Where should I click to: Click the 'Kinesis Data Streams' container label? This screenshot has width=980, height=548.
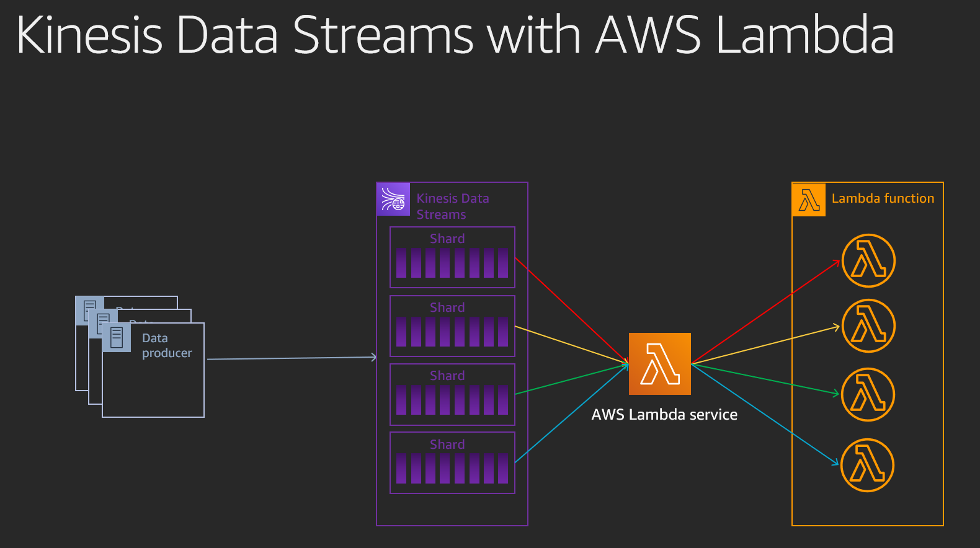453,206
